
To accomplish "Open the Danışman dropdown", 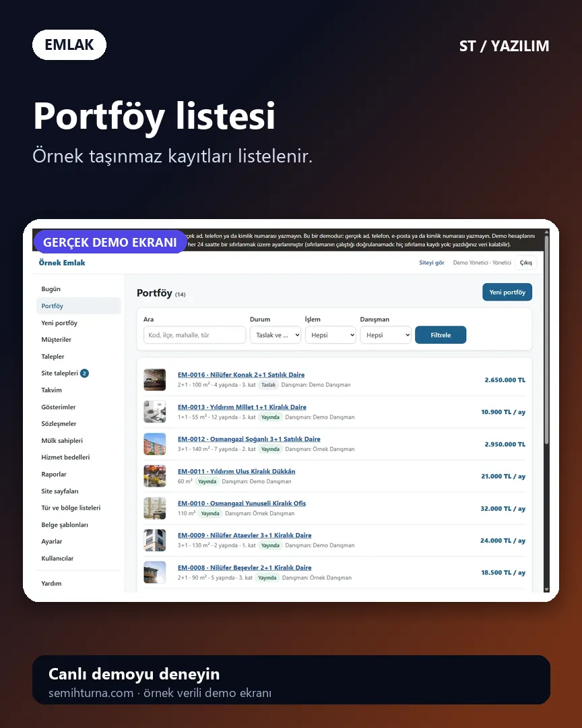I will tap(386, 335).
